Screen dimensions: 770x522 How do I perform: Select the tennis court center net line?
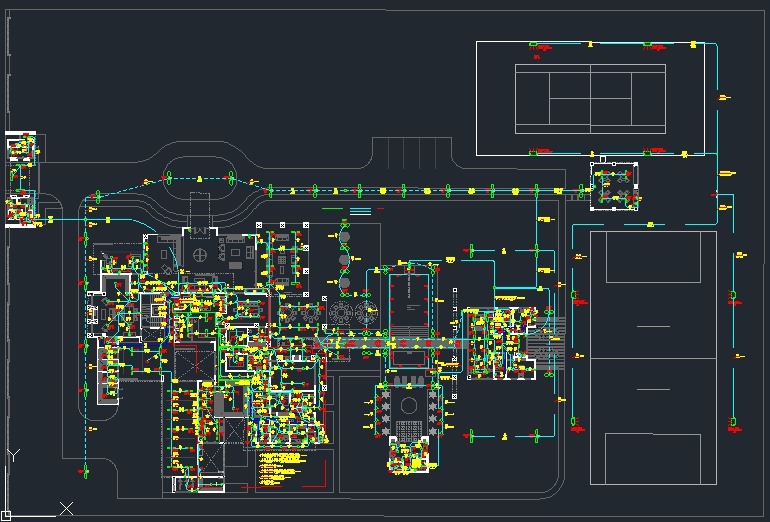click(590, 99)
